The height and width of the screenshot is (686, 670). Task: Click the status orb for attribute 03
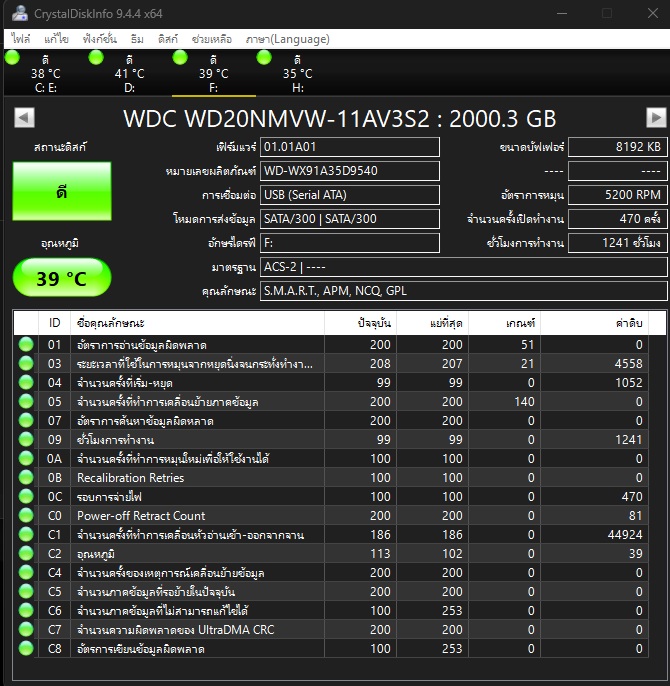click(26, 364)
